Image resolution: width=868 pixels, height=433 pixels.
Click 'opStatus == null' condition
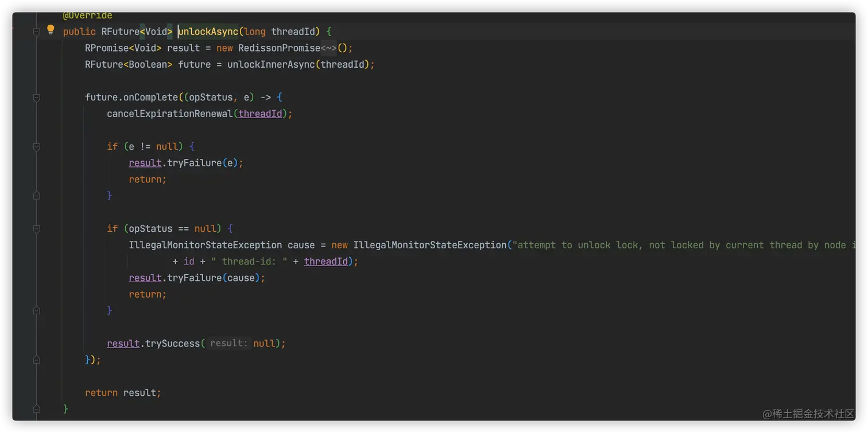pos(172,229)
